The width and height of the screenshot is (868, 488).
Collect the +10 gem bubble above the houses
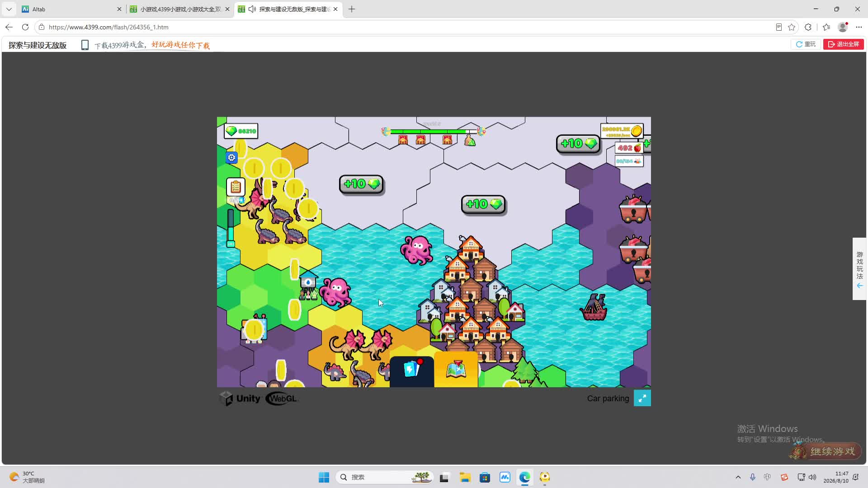click(483, 204)
